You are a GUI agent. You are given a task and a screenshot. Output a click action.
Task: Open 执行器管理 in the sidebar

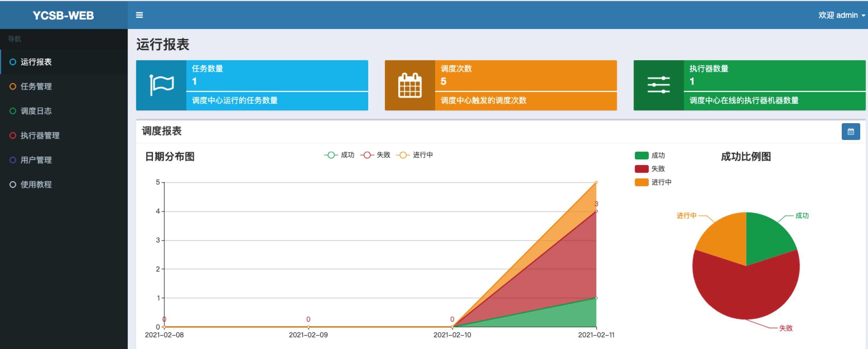(x=64, y=135)
